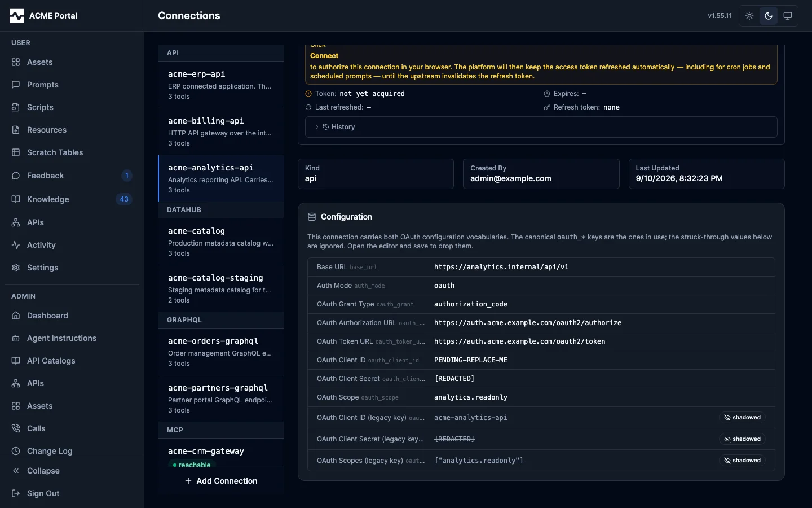
Task: Click the Activity pulse icon
Action: pyautogui.click(x=16, y=245)
